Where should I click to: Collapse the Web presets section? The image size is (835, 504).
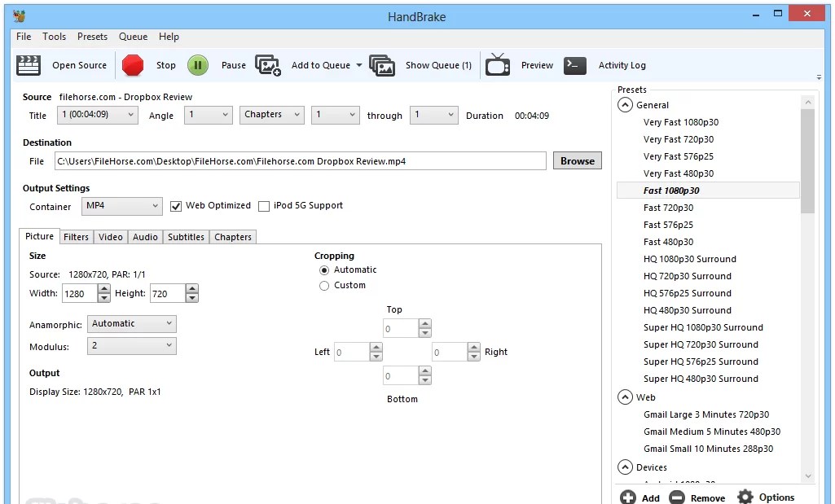[x=624, y=397]
